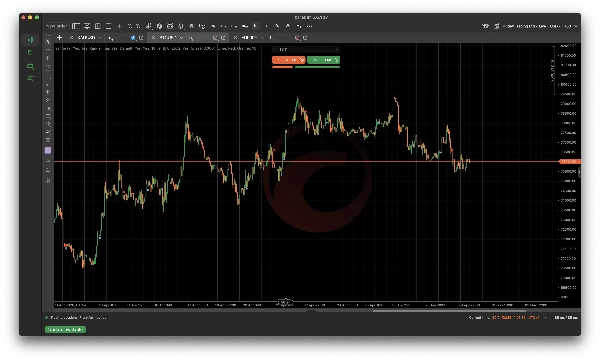Open the first chart tab's timeframe dropdown
Screen dimensions: 600x361
pos(113,38)
